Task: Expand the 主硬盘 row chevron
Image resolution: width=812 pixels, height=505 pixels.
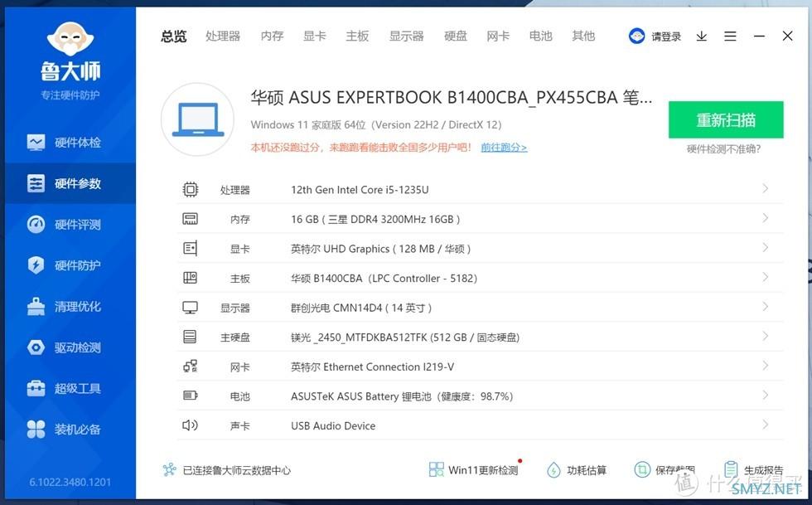Action: tap(765, 336)
